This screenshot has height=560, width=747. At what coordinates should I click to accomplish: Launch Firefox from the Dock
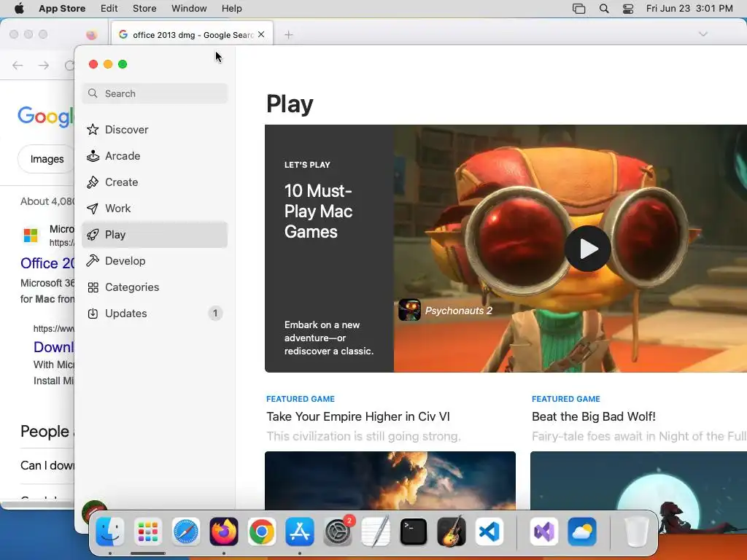224,532
